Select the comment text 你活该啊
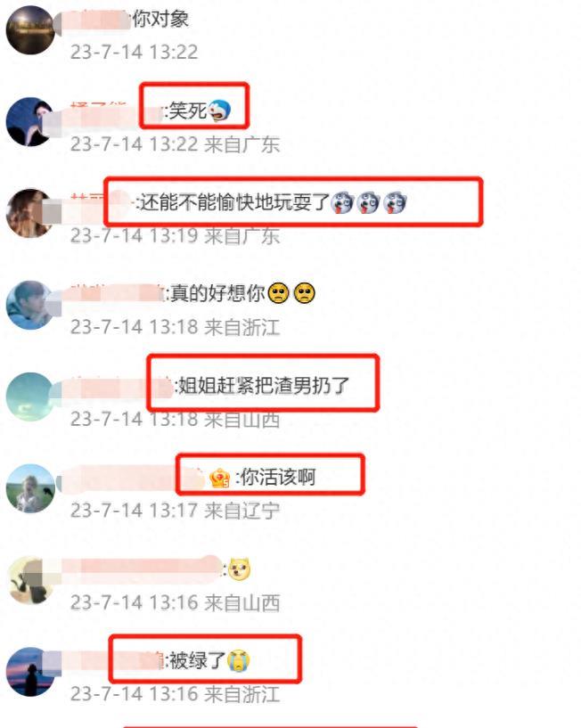The width and height of the screenshot is (581, 728). click(278, 477)
